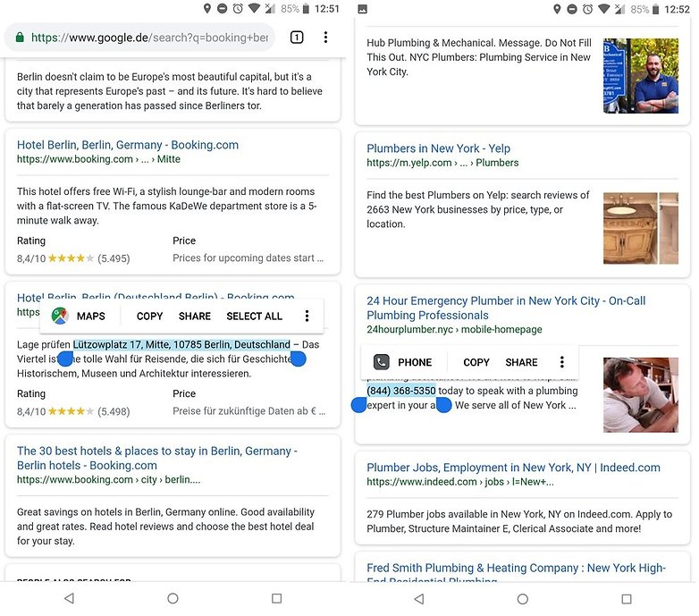Tap the Wi-Fi icon in right status bar
Image resolution: width=699 pixels, height=616 pixels.
[604, 8]
